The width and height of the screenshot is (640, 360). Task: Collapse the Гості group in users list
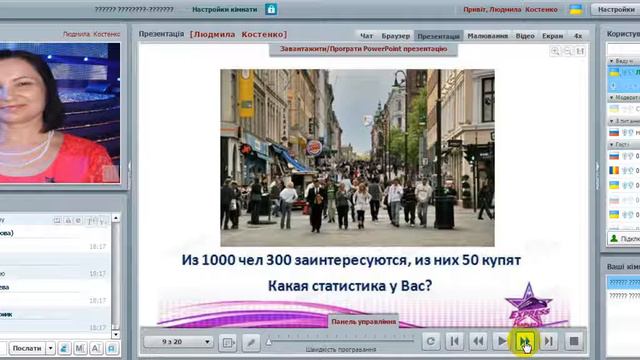click(x=611, y=144)
